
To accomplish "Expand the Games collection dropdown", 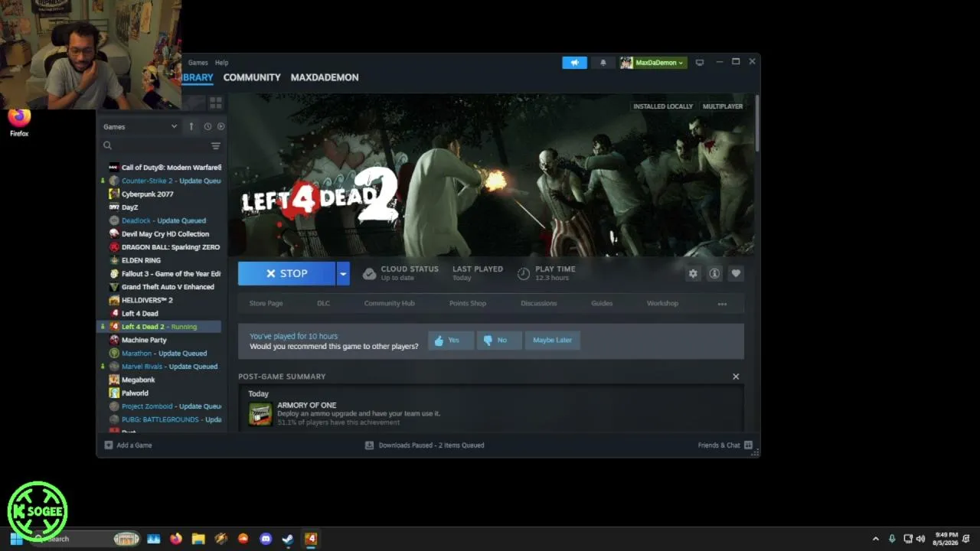I will pos(140,126).
